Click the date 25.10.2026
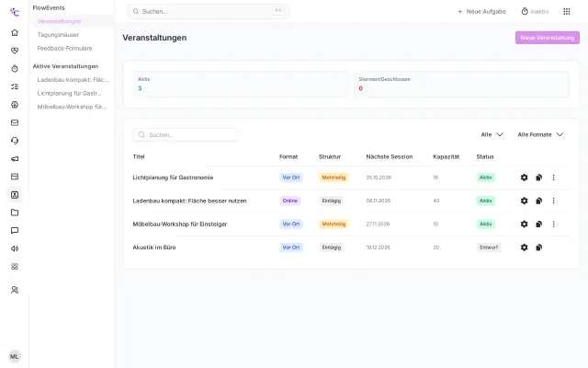Viewport: 588px width, 368px height. pos(379,178)
